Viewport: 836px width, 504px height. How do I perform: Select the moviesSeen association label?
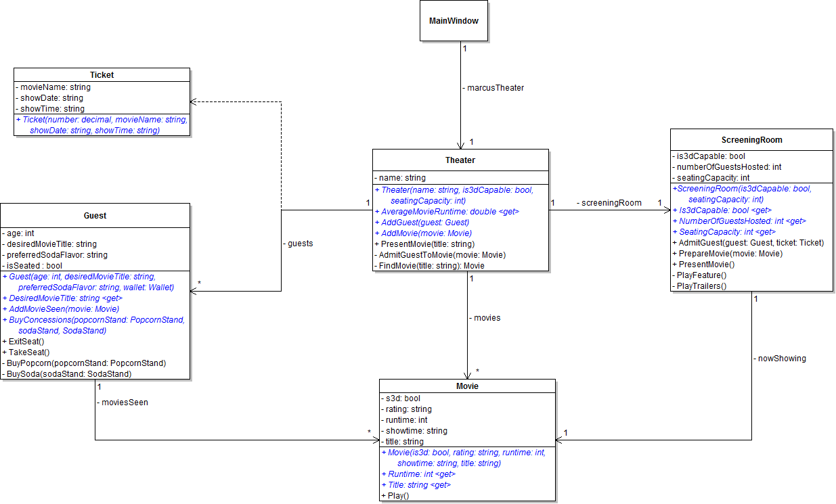tap(122, 403)
